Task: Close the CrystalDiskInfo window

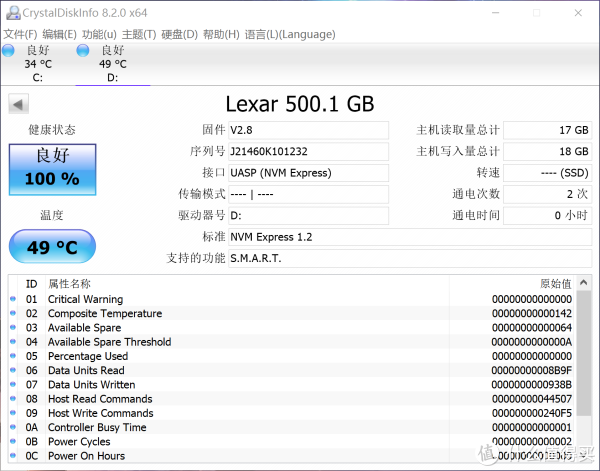Action: point(578,13)
